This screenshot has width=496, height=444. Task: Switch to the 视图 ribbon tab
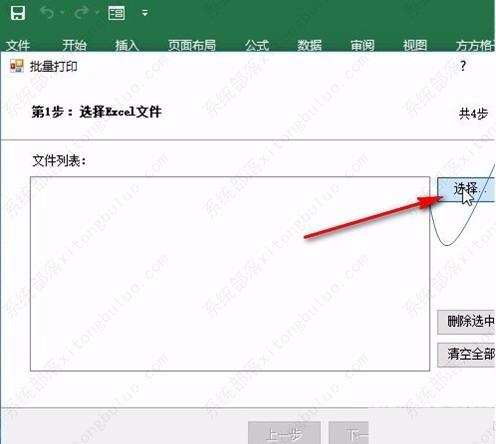pos(415,45)
